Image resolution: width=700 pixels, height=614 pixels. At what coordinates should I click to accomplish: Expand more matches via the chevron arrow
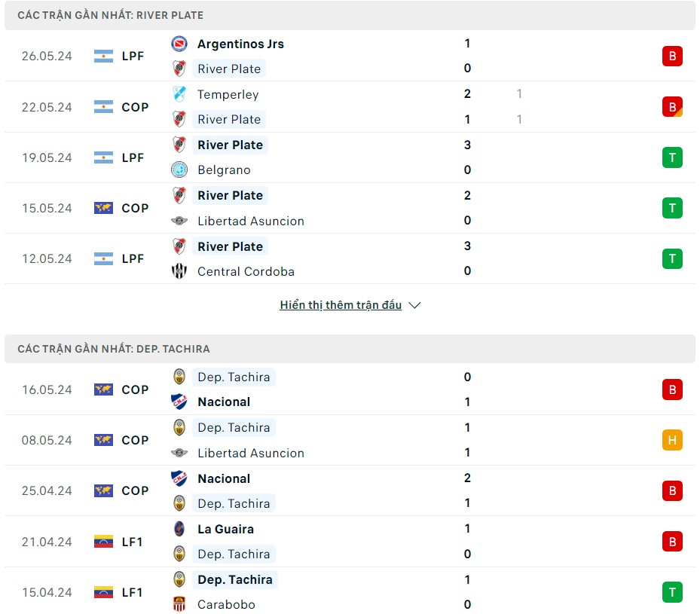click(414, 305)
